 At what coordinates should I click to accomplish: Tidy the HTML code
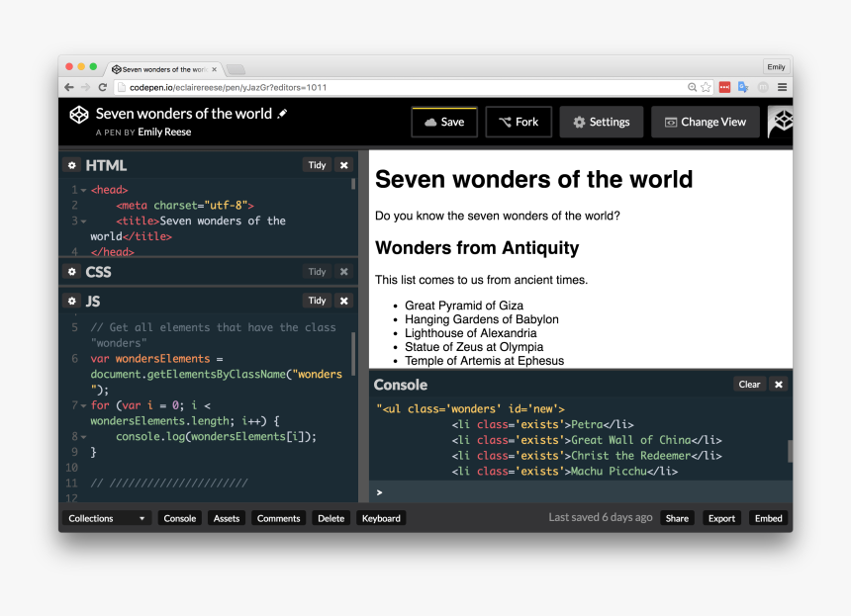[317, 165]
